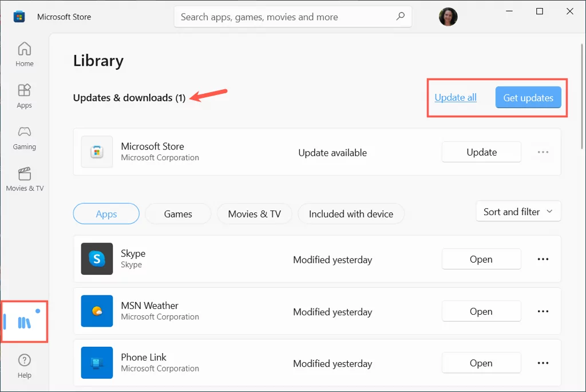This screenshot has width=586, height=392.
Task: Open the Skype app
Action: point(481,259)
